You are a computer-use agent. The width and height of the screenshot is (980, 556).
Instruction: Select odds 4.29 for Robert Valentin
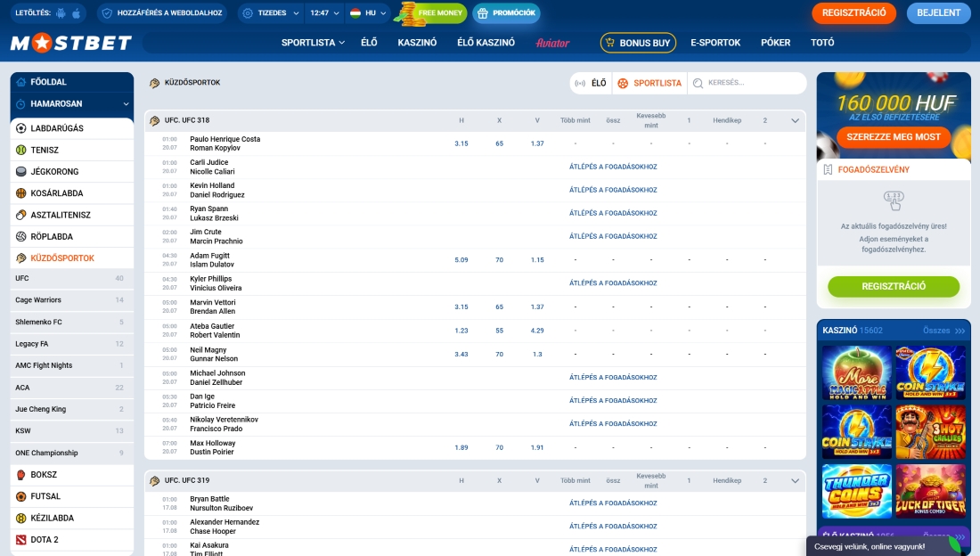pos(537,331)
